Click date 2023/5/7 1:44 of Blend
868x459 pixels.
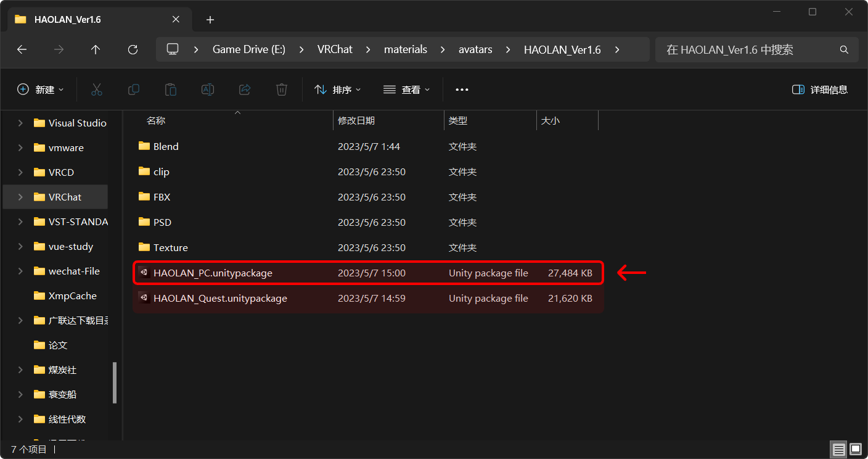(x=369, y=146)
